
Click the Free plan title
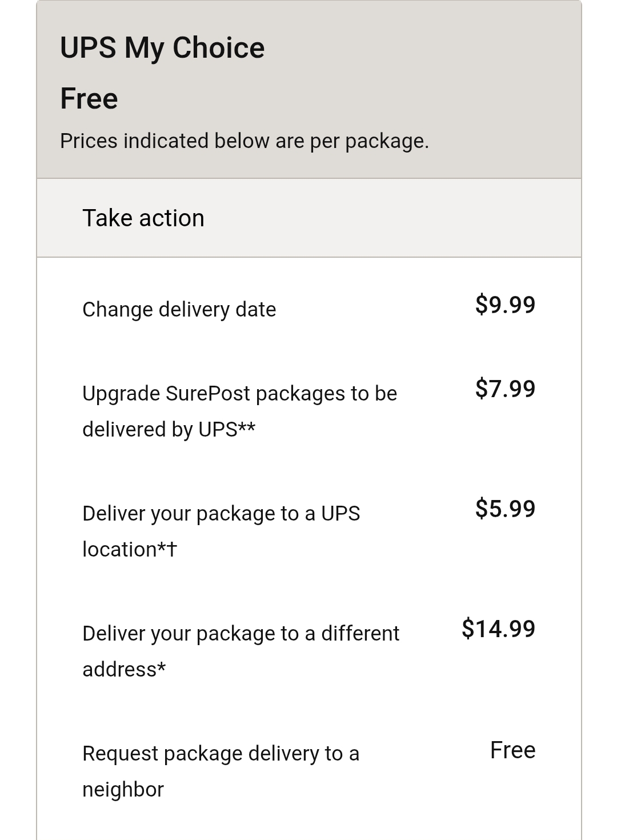pyautogui.click(x=89, y=98)
